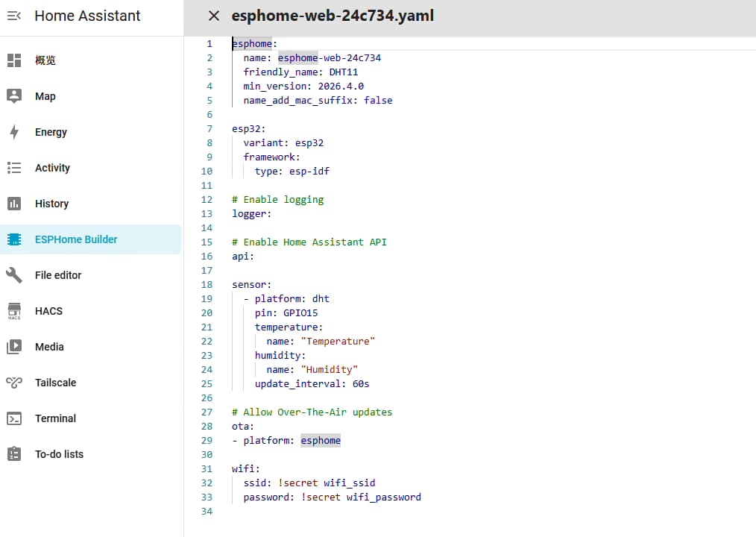Viewport: 756px width, 537px height.
Task: Click '# Enable logging' comment
Action: [x=277, y=200]
